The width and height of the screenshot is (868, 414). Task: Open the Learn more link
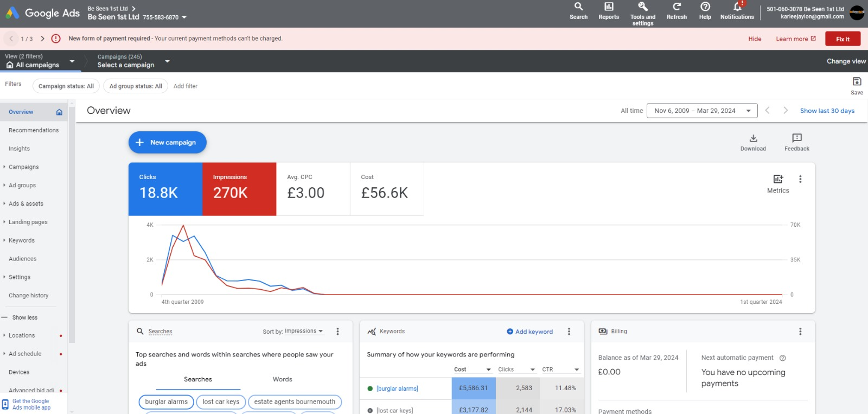pos(795,39)
